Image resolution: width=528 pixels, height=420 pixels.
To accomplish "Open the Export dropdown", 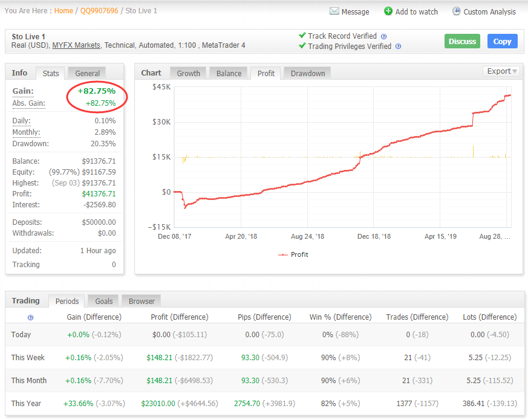I will coord(501,71).
